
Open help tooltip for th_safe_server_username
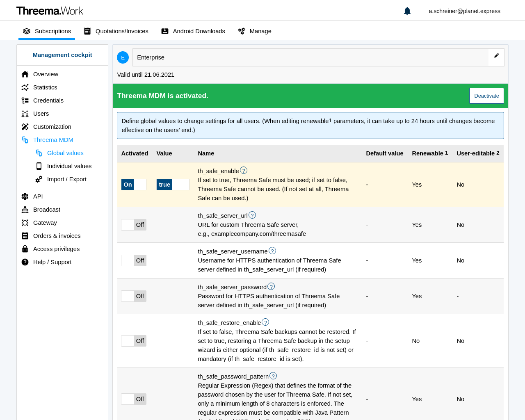coord(272,251)
